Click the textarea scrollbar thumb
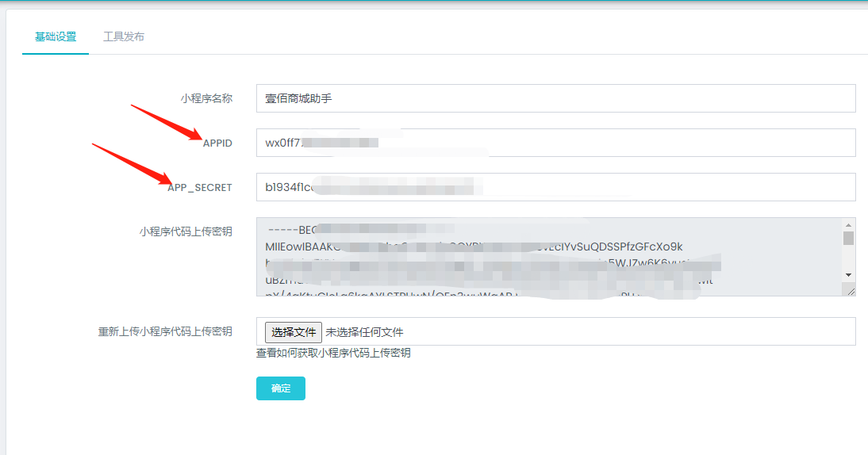 (x=848, y=239)
